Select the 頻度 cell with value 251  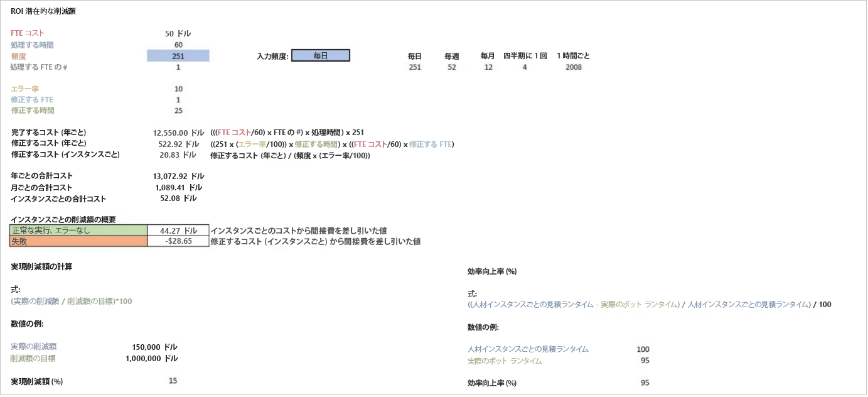tap(178, 56)
